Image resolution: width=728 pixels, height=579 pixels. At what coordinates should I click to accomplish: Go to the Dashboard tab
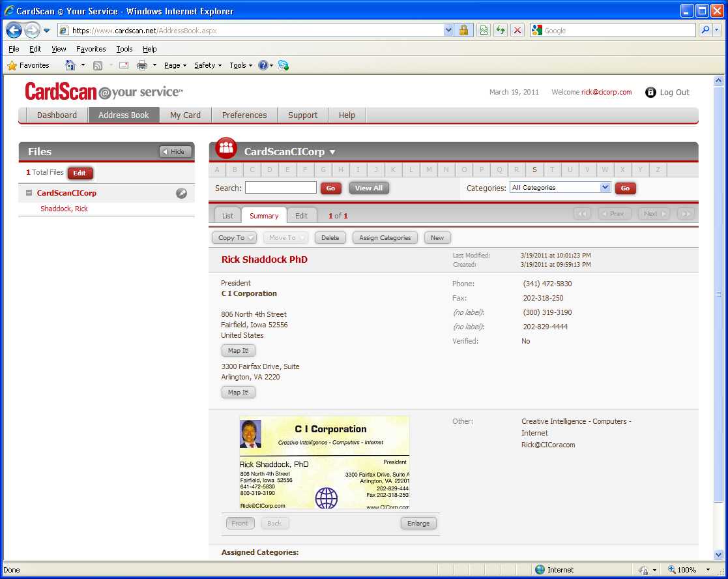point(57,115)
